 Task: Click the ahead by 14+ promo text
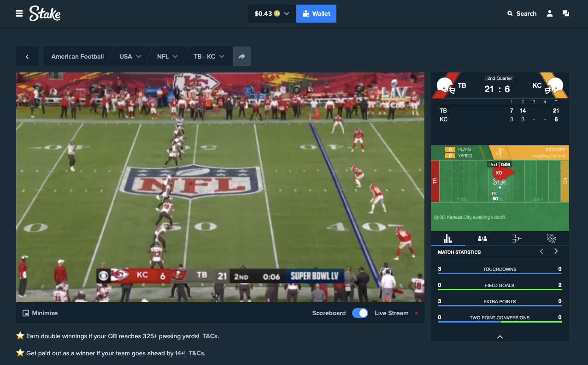point(106,353)
